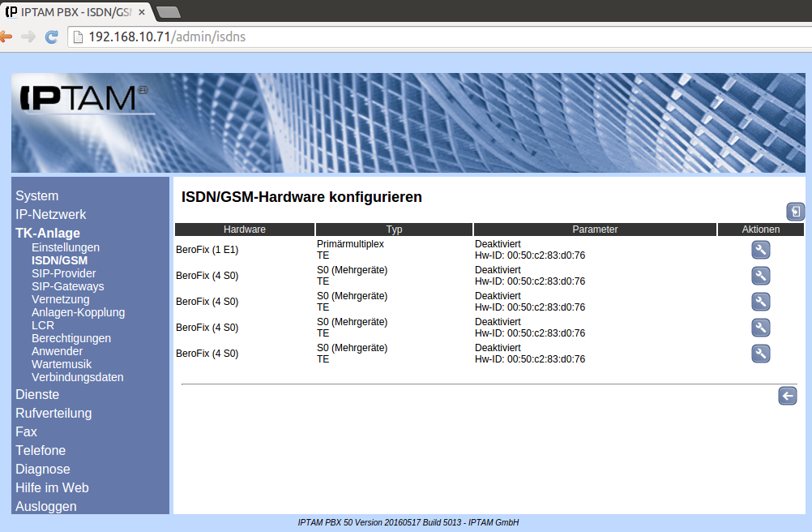Focus the browser address bar
The image size is (812, 532).
405,36
